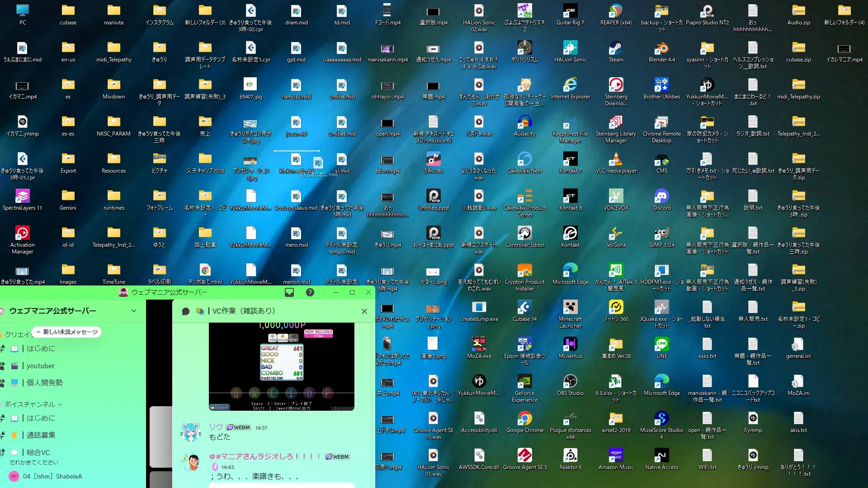Viewport: 868px width, 488px height.
Task: Close the VC作業 chat panel
Action: click(364, 311)
